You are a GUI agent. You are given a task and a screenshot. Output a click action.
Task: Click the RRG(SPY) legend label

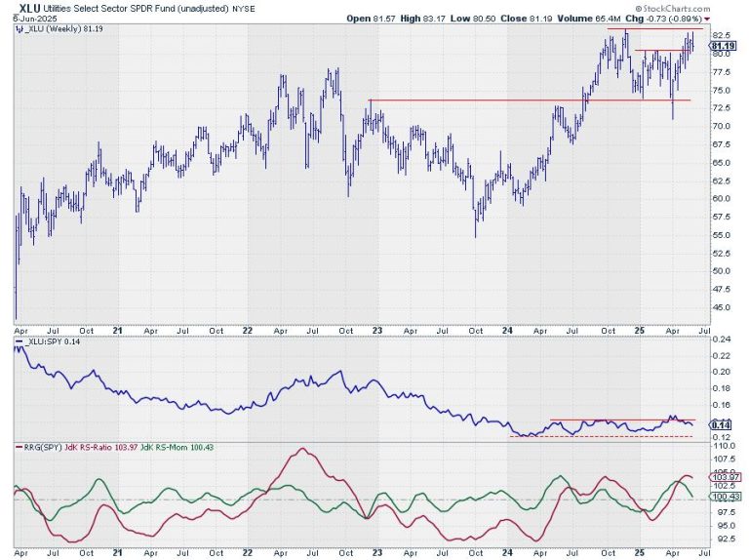[x=43, y=448]
